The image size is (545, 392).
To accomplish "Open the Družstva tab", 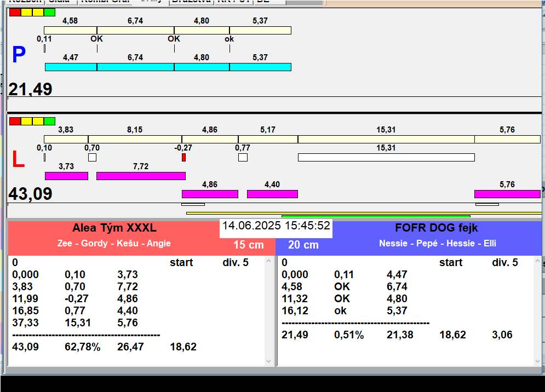I will click(191, 2).
